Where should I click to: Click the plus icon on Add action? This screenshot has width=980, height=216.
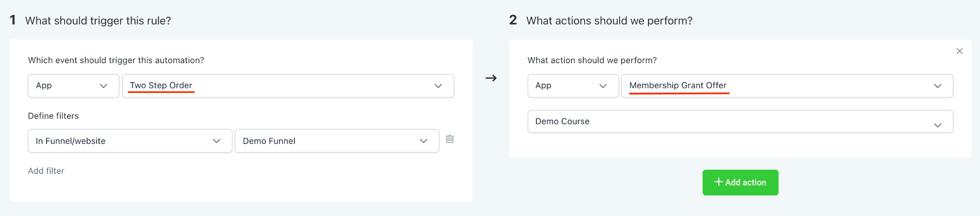[x=718, y=182]
